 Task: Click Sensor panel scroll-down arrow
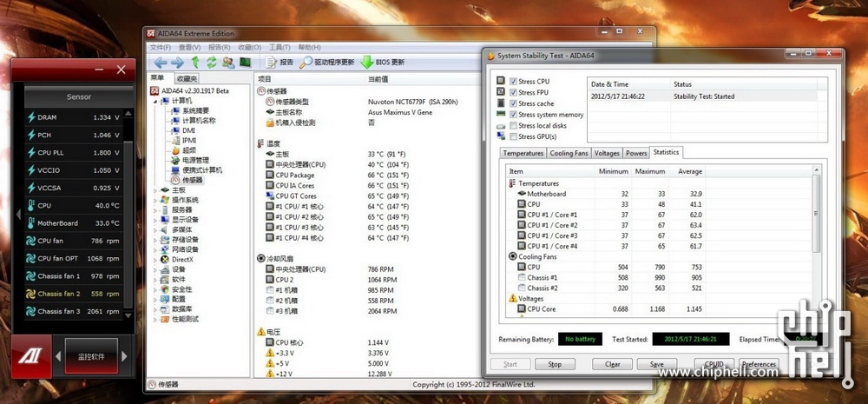(128, 315)
